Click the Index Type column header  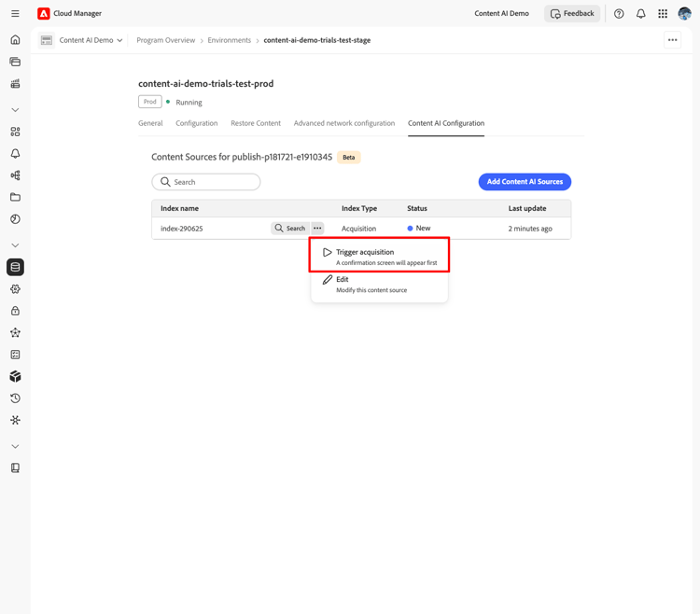(359, 208)
